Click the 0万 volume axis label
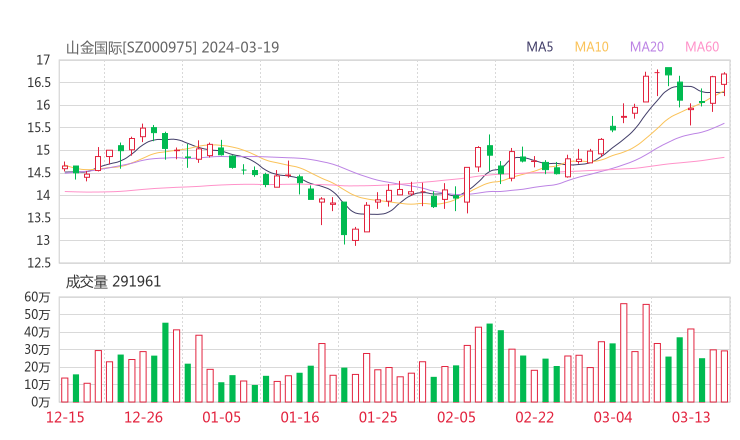Viewport: 740px width, 440px height. click(x=41, y=402)
